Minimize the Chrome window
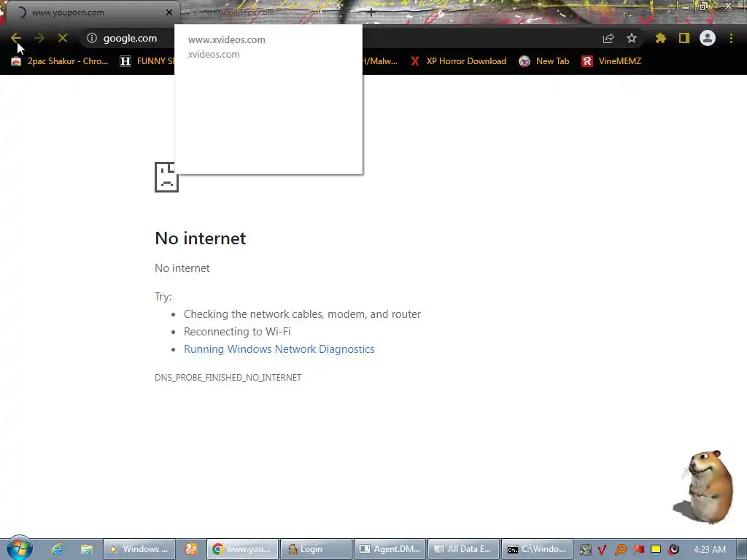 click(686, 7)
